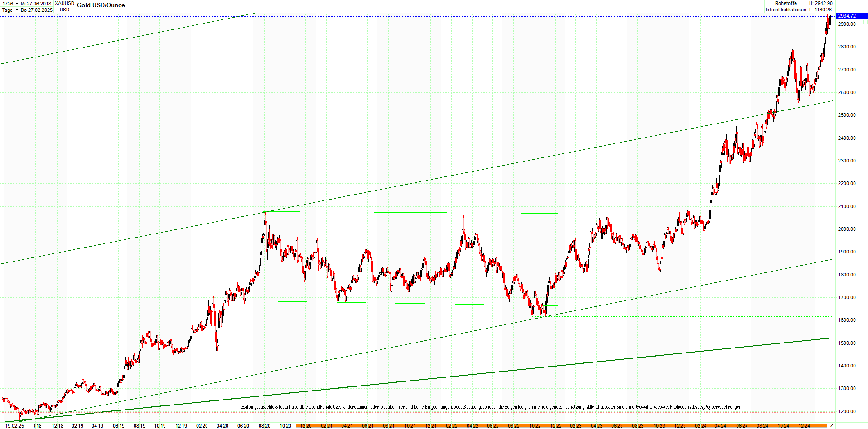Select the start date Mi 27.06.2018
The image size is (868, 429).
pyautogui.click(x=36, y=3)
